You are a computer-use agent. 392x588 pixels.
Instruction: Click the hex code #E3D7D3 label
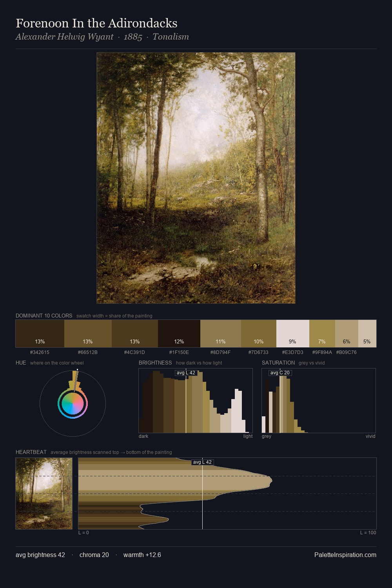point(292,352)
